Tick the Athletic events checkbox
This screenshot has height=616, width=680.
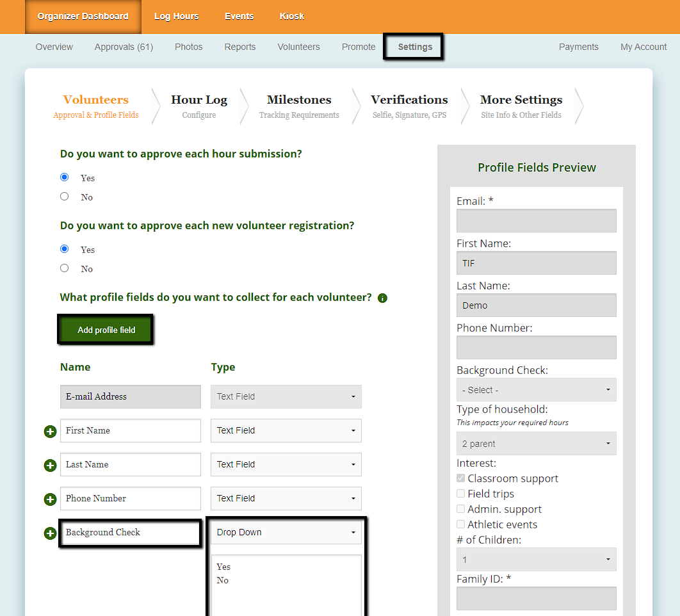click(461, 524)
